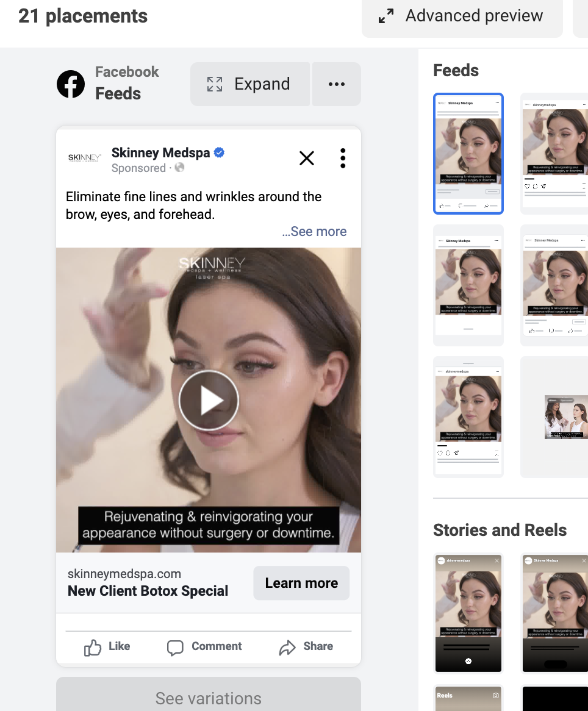This screenshot has height=711, width=588.
Task: Open Advanced preview
Action: click(462, 16)
